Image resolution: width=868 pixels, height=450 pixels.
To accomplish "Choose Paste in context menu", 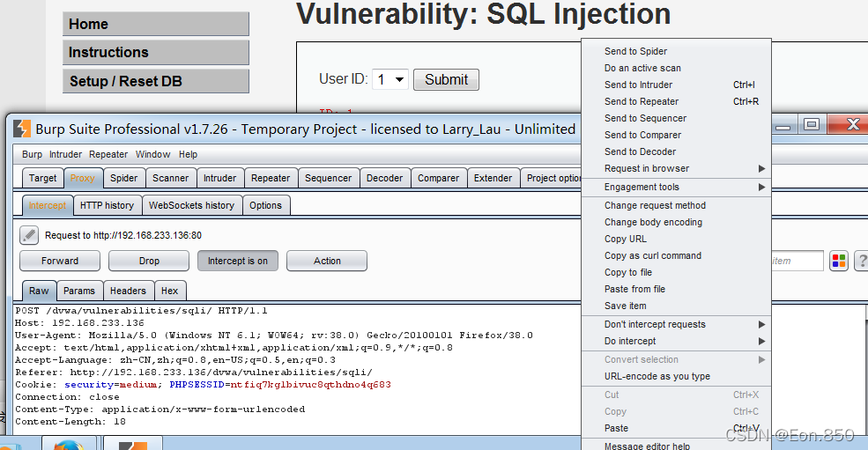I will click(676, 428).
